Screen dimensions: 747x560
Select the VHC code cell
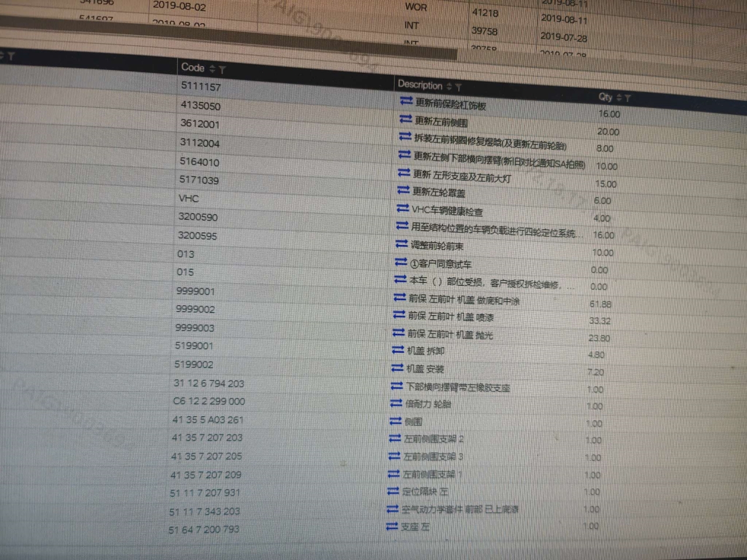click(x=189, y=198)
